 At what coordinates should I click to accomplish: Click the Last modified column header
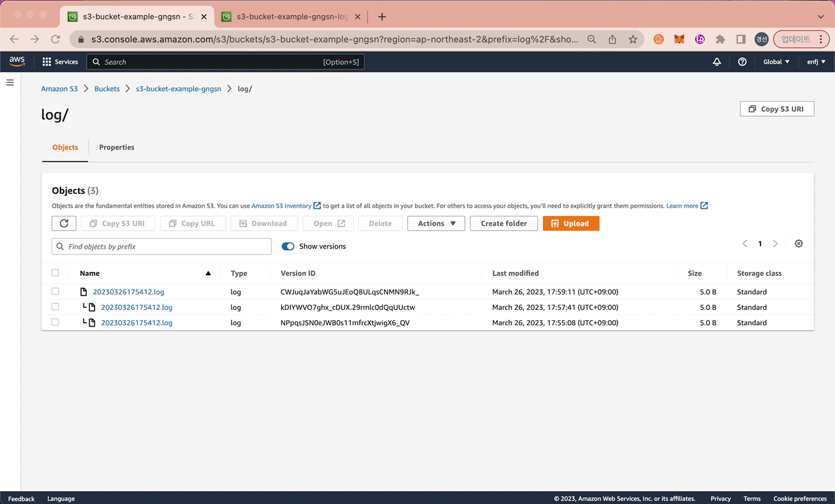(x=515, y=273)
